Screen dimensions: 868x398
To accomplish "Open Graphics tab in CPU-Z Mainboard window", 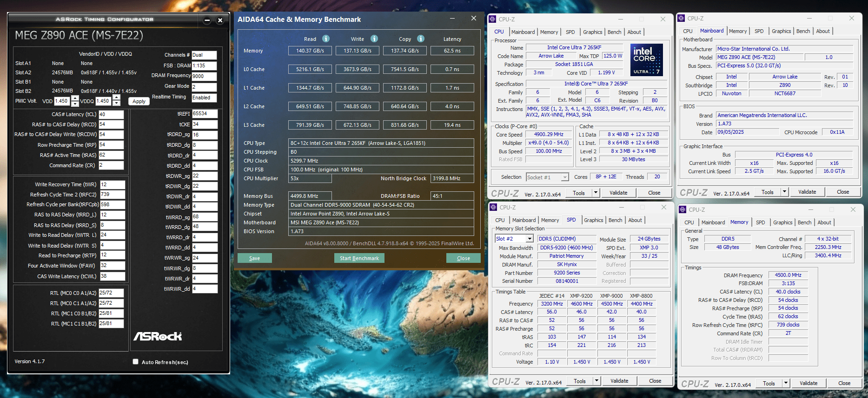I will point(781,31).
